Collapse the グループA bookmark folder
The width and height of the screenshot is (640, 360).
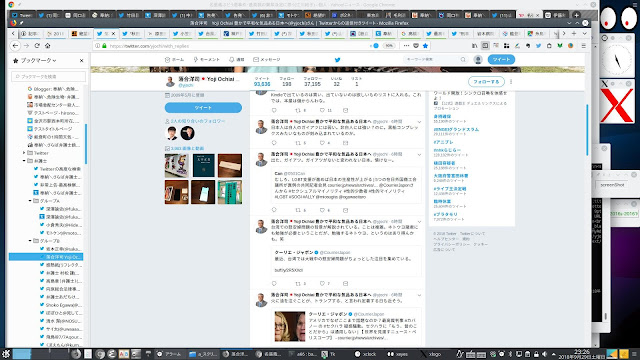tap(30, 201)
